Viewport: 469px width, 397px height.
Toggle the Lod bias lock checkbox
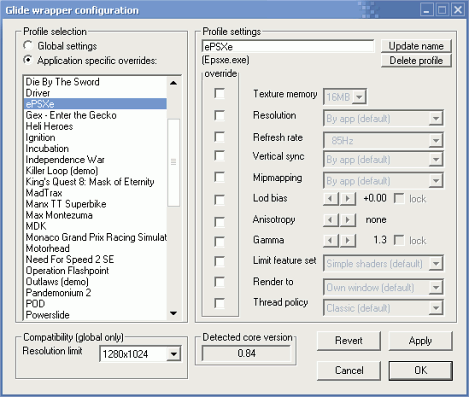(399, 198)
